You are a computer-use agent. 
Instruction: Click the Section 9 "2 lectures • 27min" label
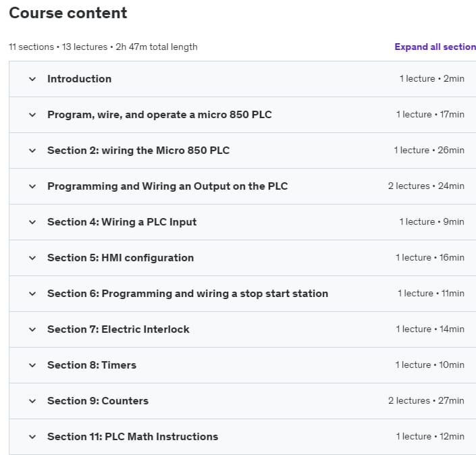[425, 401]
